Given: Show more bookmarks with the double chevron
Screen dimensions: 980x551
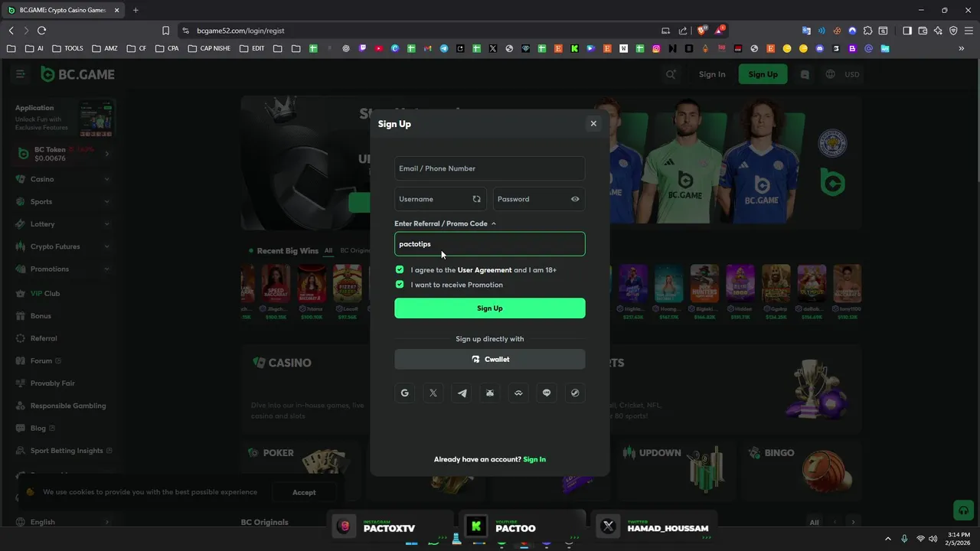Looking at the screenshot, I should tap(962, 48).
